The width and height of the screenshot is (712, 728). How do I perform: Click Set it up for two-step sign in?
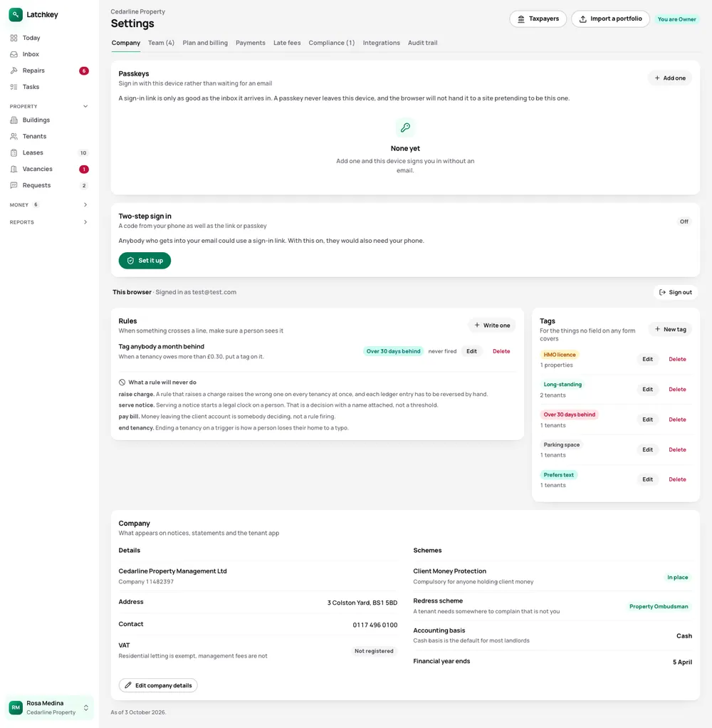tap(145, 261)
